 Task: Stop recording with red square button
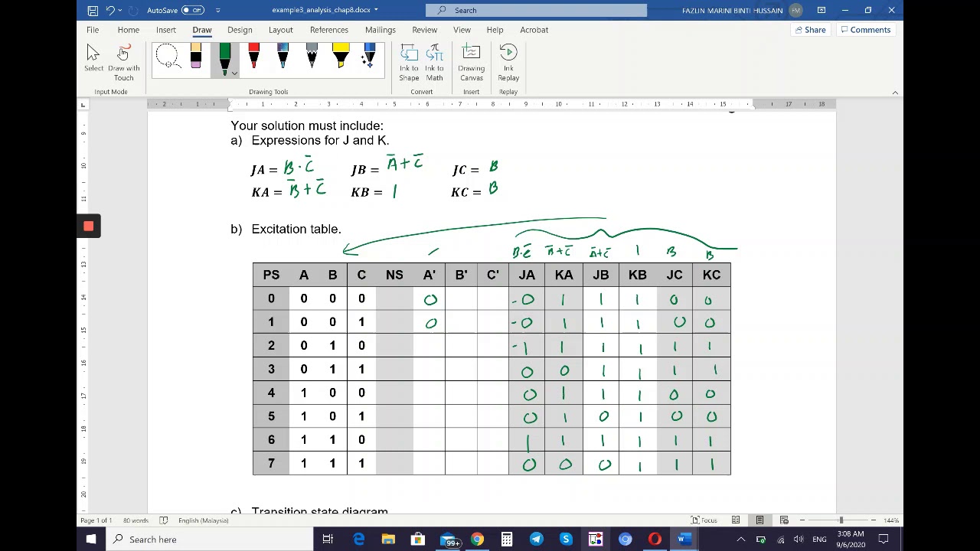point(88,226)
